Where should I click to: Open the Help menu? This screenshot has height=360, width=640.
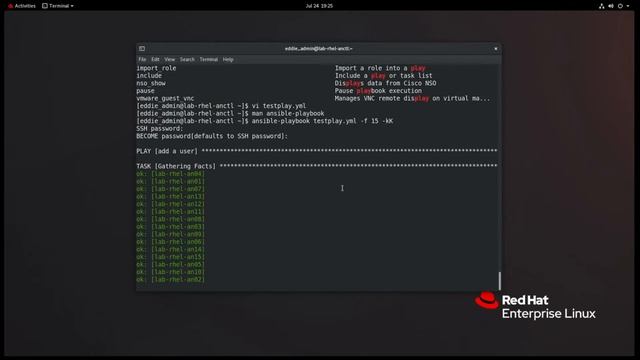tap(228, 59)
